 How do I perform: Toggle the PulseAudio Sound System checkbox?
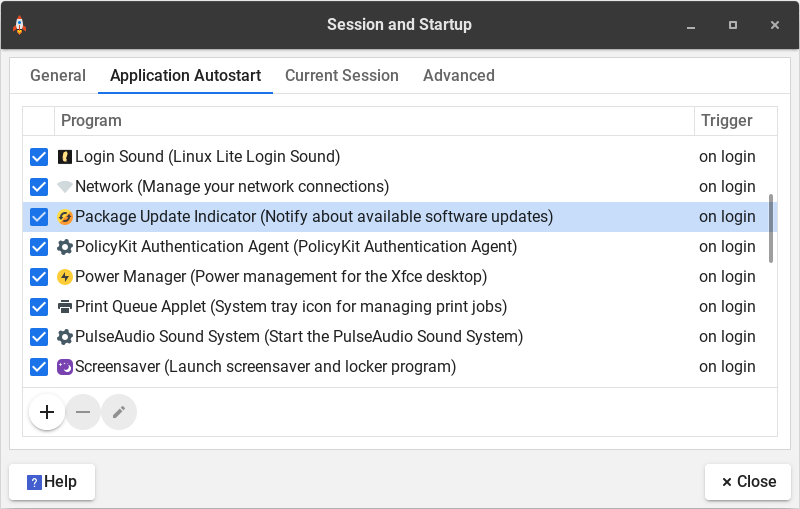39,337
